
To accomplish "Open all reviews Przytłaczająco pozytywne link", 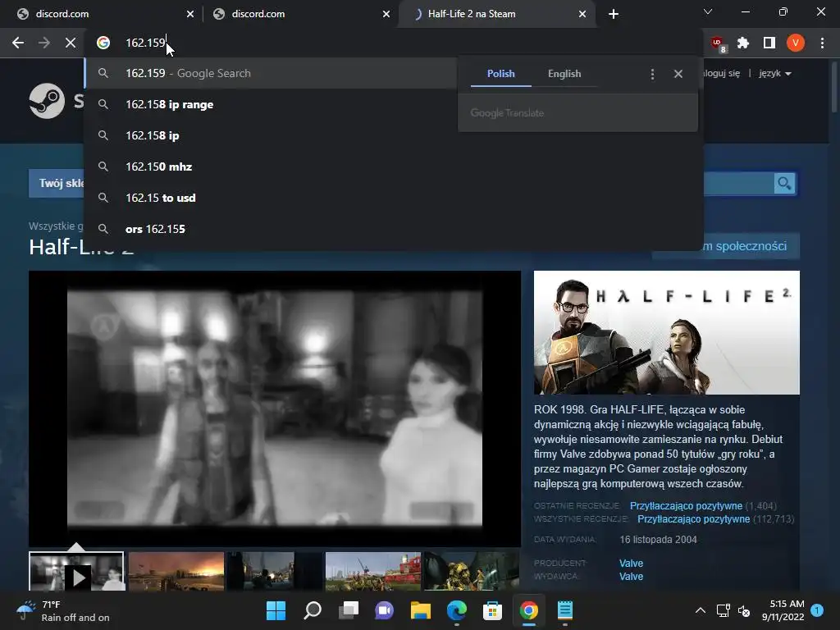I will coord(693,518).
